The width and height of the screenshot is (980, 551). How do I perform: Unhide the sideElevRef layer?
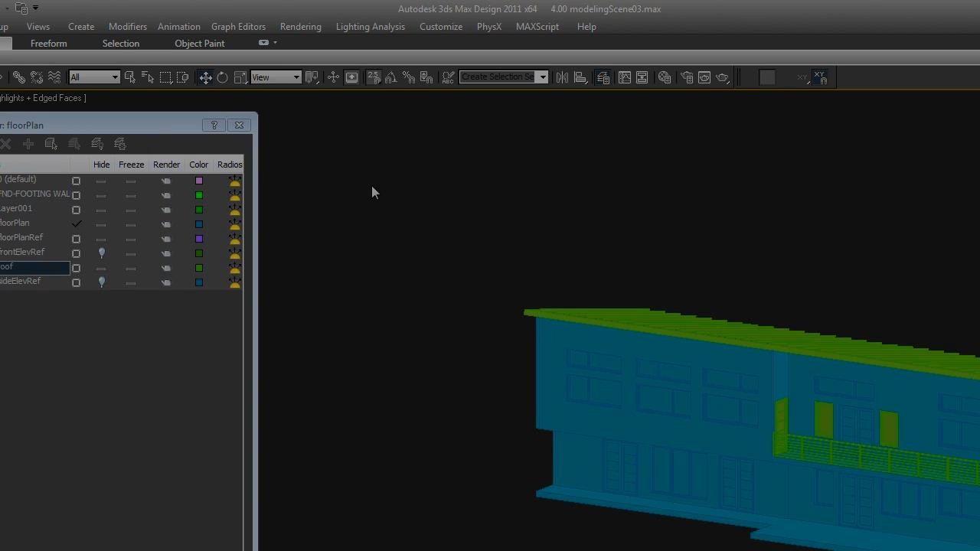point(102,282)
